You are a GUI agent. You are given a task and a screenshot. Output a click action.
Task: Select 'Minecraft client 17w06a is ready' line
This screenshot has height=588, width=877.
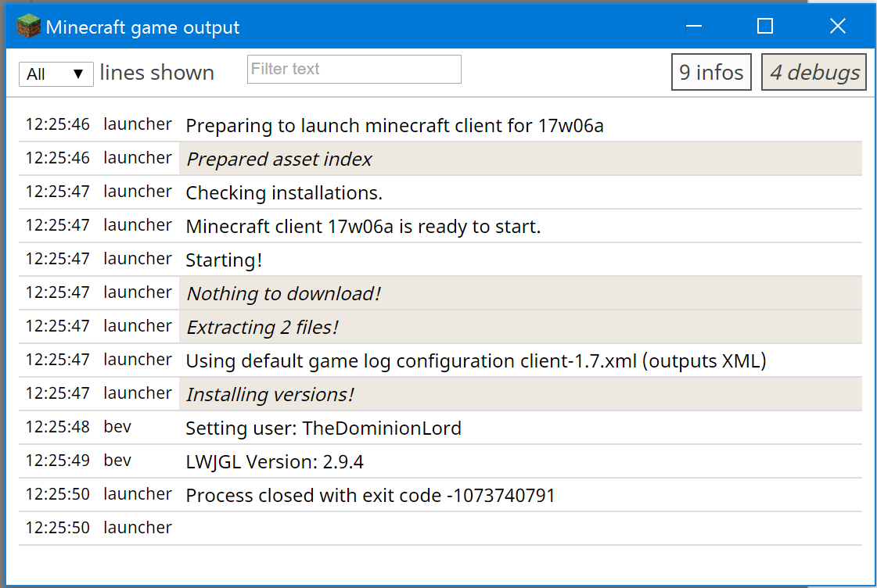click(363, 227)
